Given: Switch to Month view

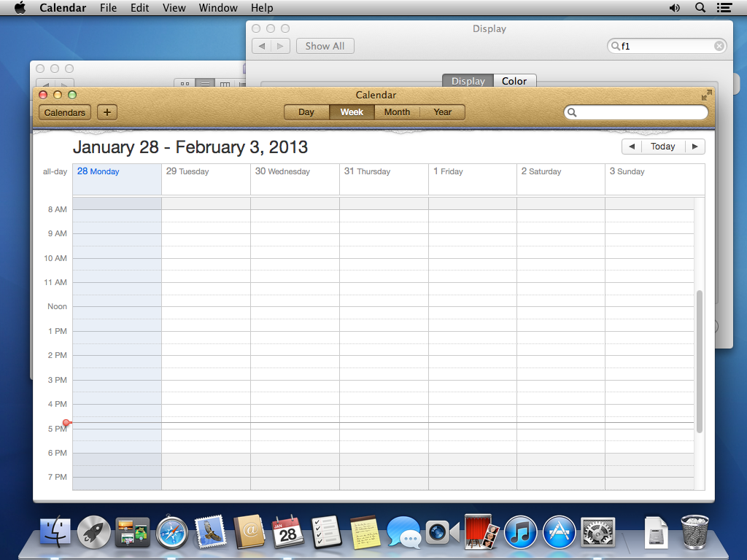Looking at the screenshot, I should [397, 112].
